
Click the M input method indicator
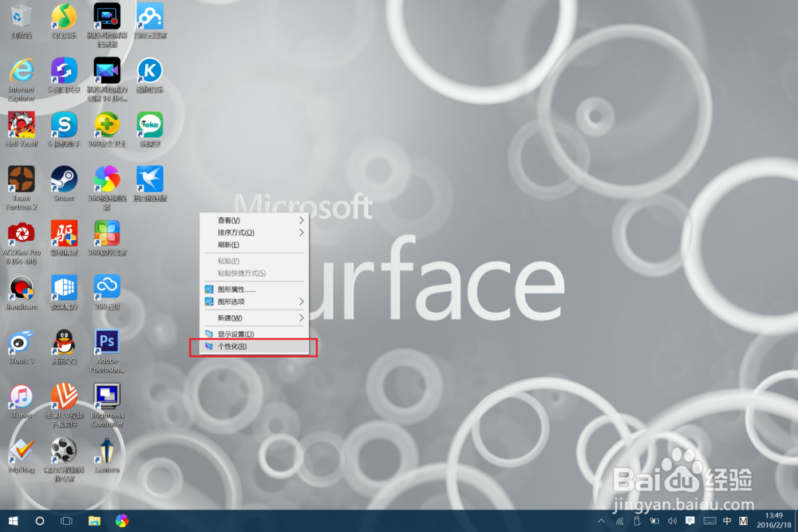(x=744, y=521)
